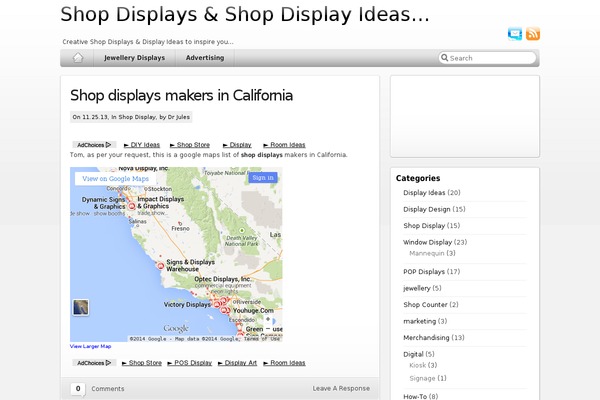600x400 pixels.
Task: Zoom in using the map plus button
Action: coord(268,319)
